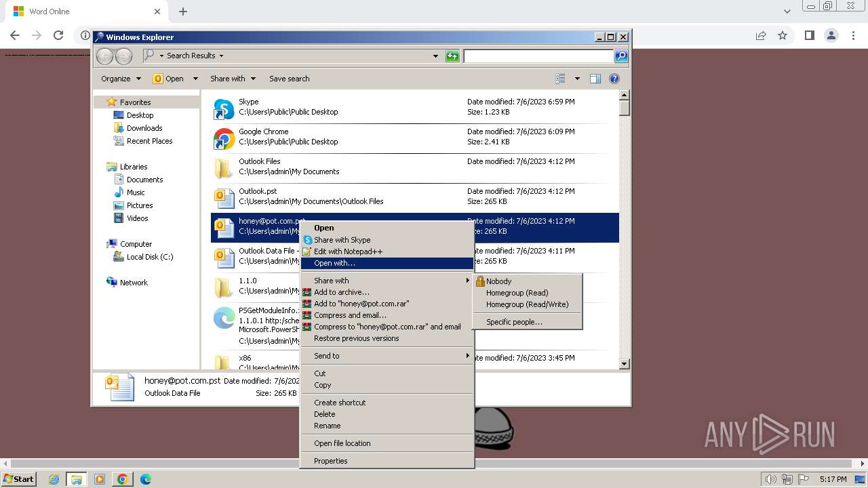Open Microsoft Edge taskbar icon
Screen dimensions: 868x488
(146, 479)
